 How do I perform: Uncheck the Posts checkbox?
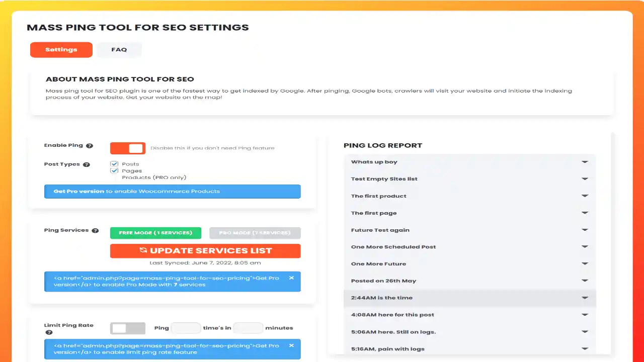114,164
